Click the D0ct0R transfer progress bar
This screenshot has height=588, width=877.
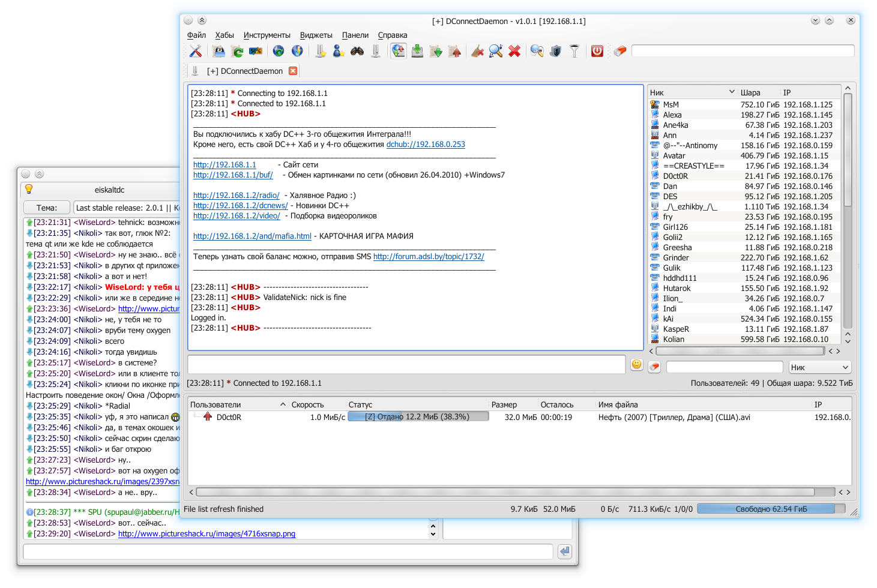(x=418, y=417)
